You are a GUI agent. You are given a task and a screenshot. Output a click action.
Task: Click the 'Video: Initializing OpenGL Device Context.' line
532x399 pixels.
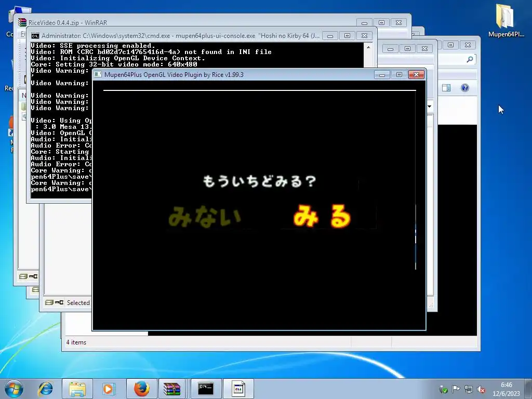[x=118, y=58]
